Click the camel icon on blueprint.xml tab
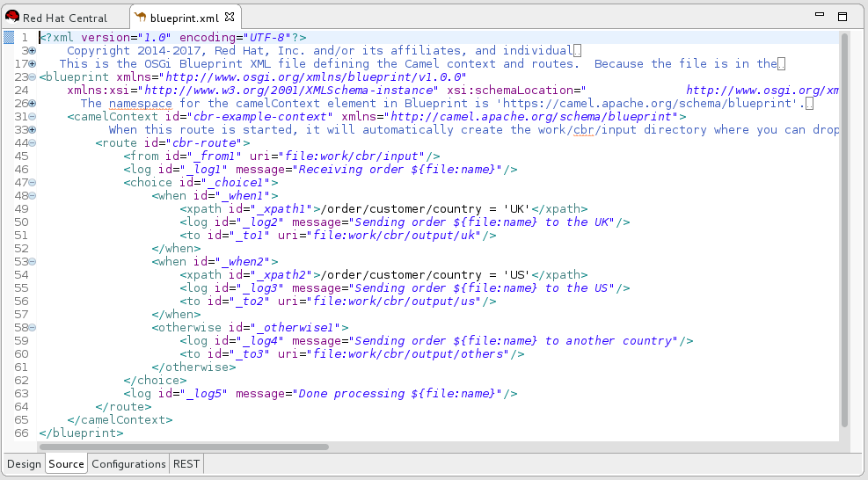Viewport: 868px width, 480px height. [x=141, y=18]
